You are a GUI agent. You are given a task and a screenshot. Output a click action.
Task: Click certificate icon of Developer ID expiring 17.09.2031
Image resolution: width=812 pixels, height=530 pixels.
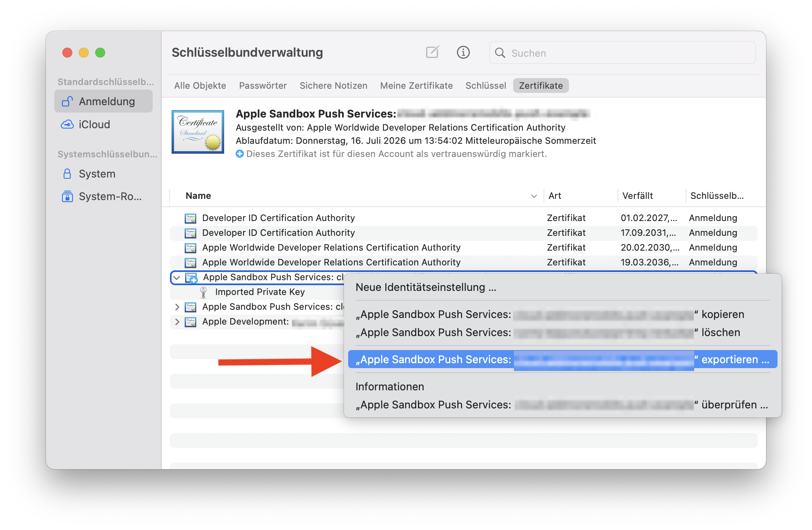pos(190,233)
